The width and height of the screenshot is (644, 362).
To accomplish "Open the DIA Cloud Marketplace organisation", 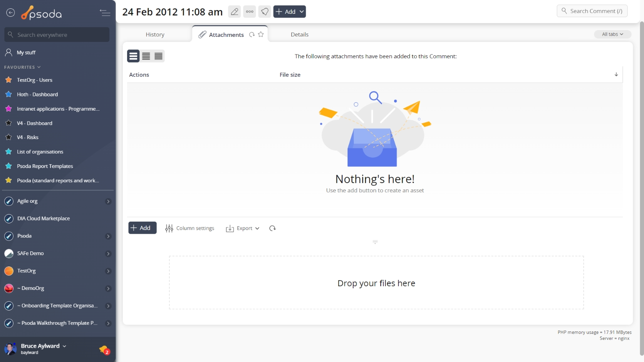I will (43, 219).
